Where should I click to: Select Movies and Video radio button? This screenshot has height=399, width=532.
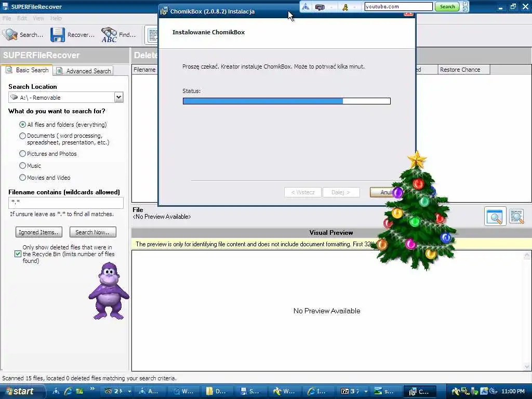[22, 178]
